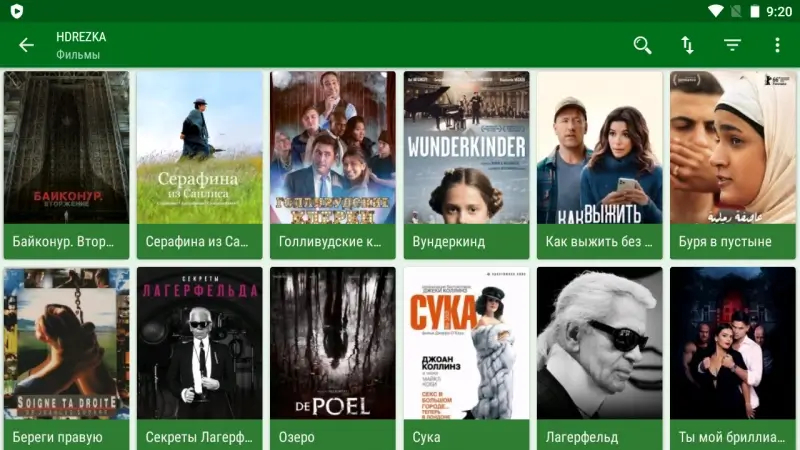Open the Буря в пустыне poster

733,147
